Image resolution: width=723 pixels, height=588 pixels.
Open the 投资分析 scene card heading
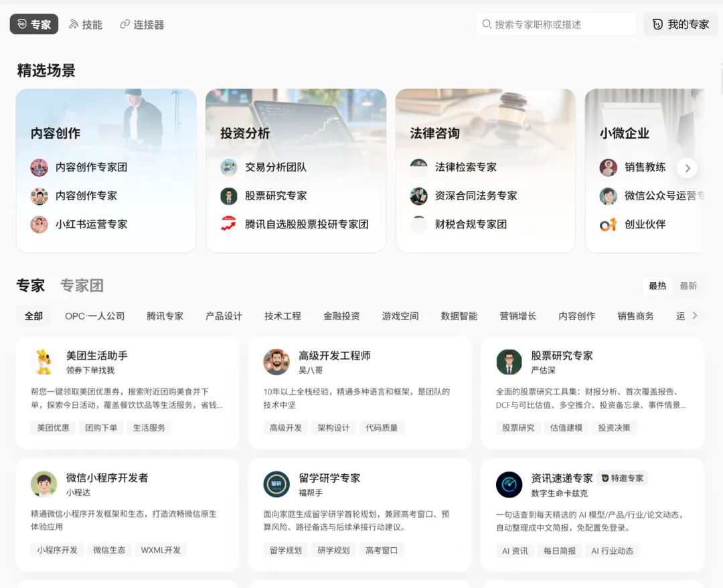(x=245, y=133)
